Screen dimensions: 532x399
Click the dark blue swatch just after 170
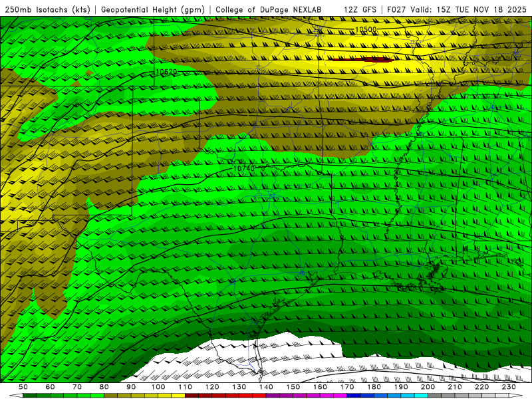click(x=354, y=396)
